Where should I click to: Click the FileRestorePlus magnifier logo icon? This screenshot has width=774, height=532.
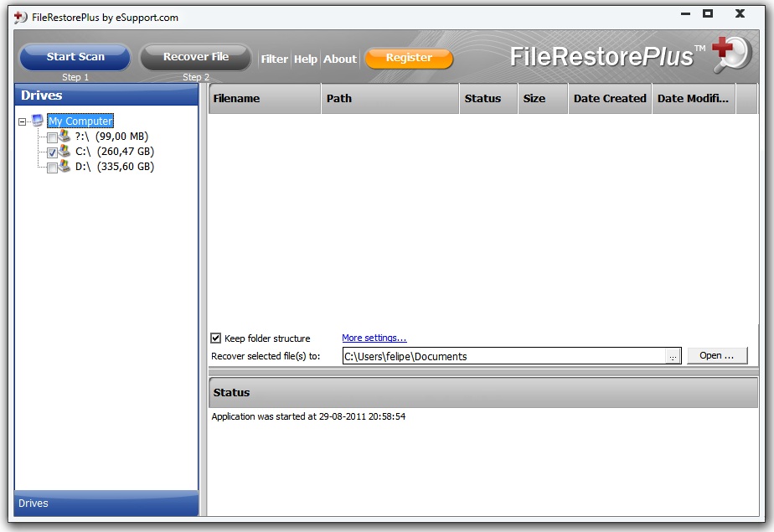[732, 54]
